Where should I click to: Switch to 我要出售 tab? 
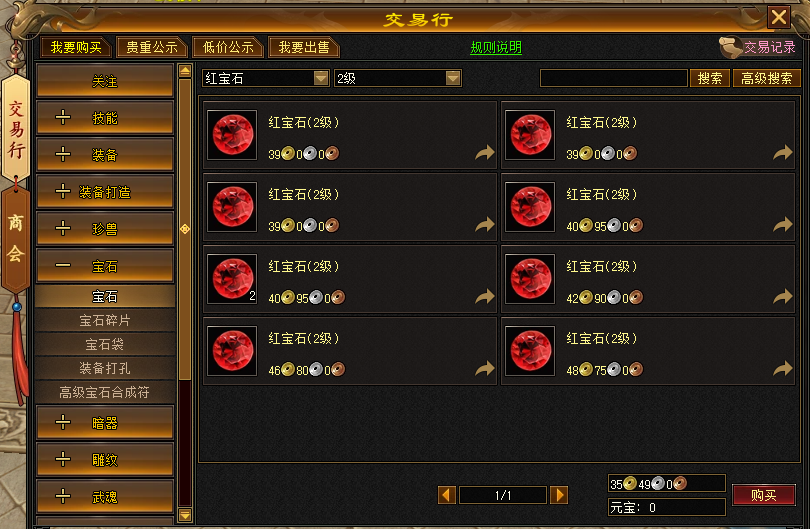click(x=304, y=48)
